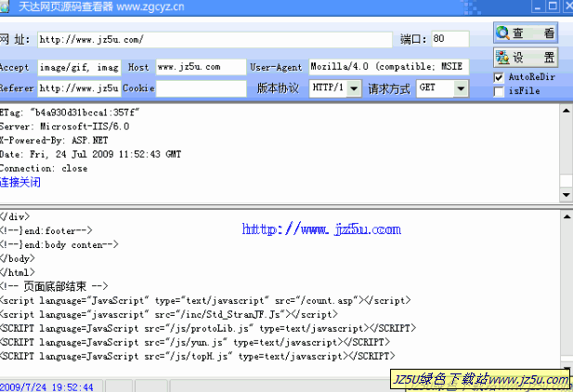Screen dimensions: 573x392
Task: Click the end:body conten comment line
Action: (x=59, y=244)
